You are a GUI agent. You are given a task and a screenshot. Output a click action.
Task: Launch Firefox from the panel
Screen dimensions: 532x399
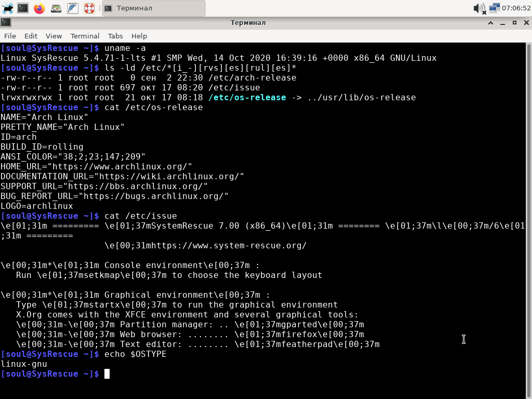click(x=39, y=8)
